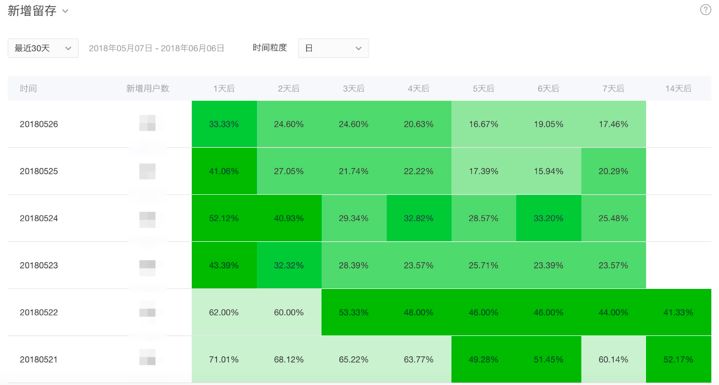Select the 1天后 column header
Viewport: 719px width, 385px height.
(224, 88)
